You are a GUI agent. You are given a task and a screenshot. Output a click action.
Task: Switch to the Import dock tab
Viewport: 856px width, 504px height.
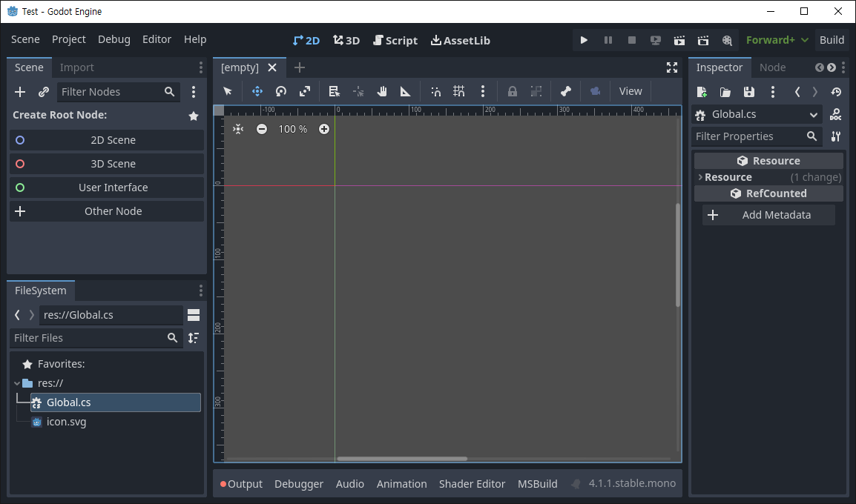76,67
